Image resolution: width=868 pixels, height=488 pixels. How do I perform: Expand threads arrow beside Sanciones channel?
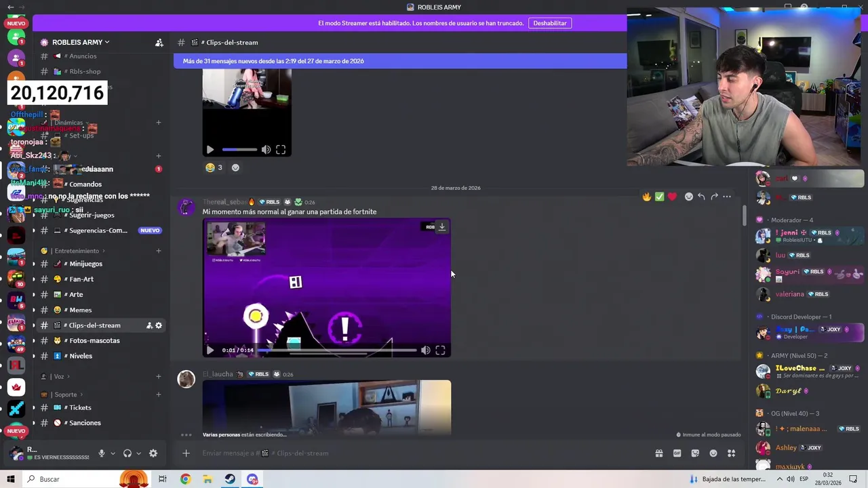pos(33,423)
